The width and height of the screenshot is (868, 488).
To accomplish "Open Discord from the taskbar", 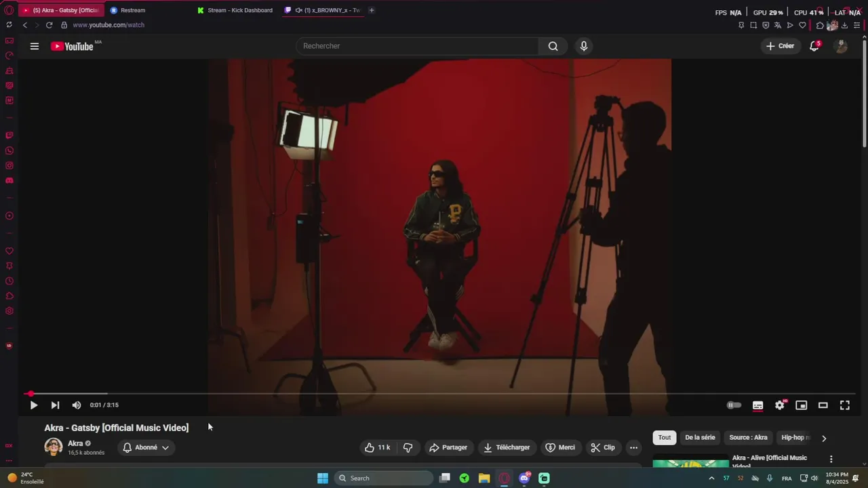I will click(x=524, y=478).
